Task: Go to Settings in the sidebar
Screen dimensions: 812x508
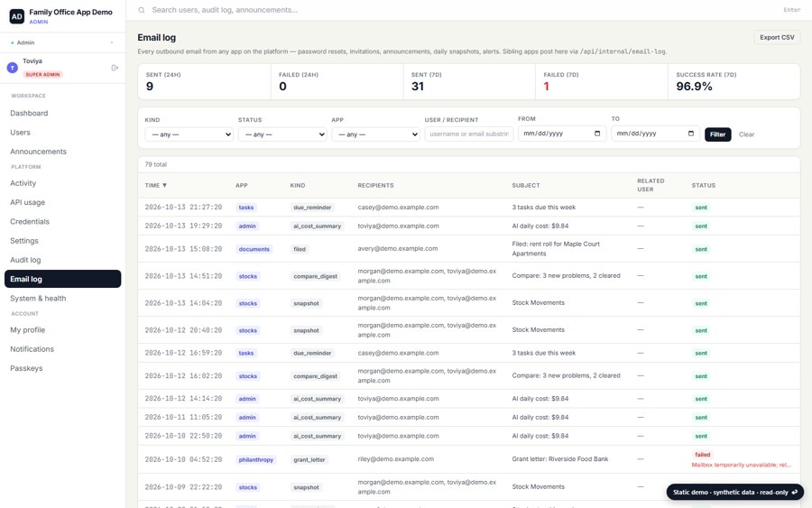Action: (x=62, y=240)
